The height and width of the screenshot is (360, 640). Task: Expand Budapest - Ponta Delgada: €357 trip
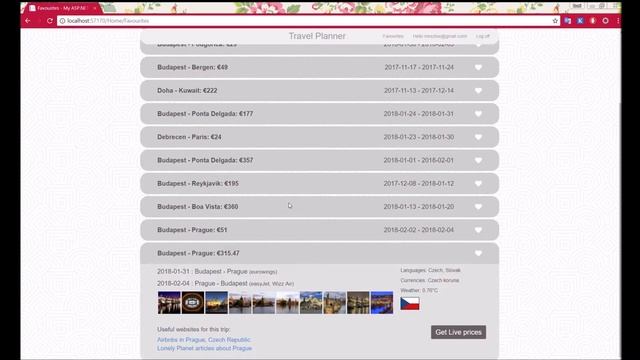[x=319, y=160]
